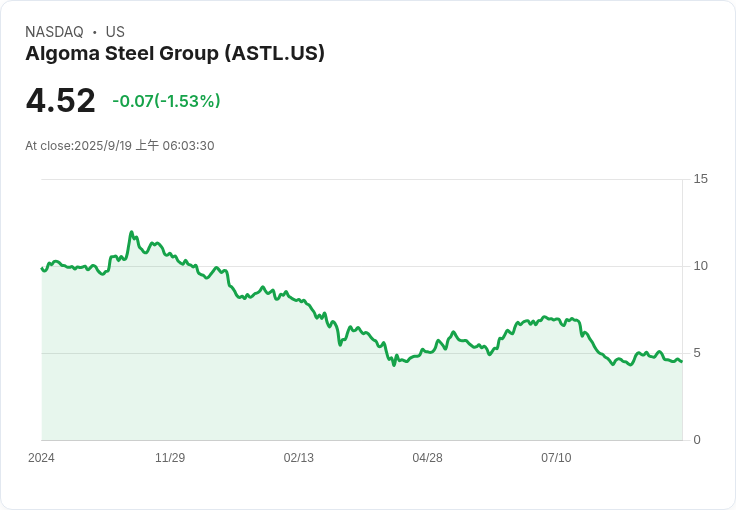The width and height of the screenshot is (736, 510).
Task: Select the 07/10 date label on x-axis
Action: tap(556, 458)
